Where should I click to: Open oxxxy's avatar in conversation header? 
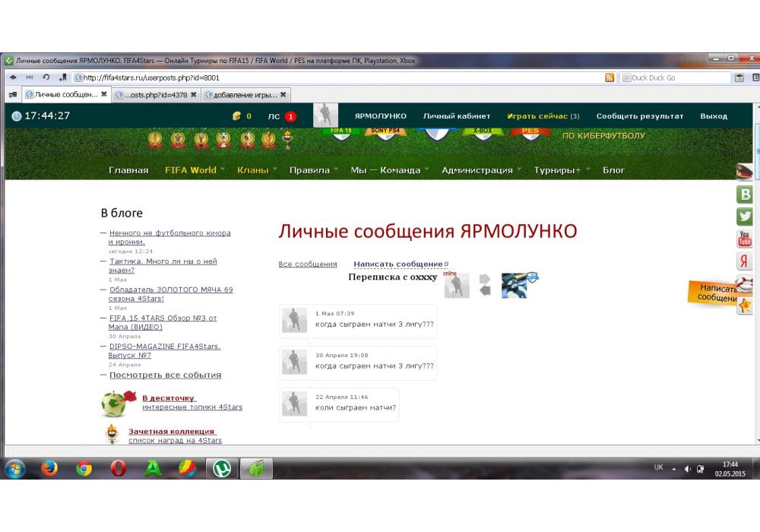click(x=515, y=286)
